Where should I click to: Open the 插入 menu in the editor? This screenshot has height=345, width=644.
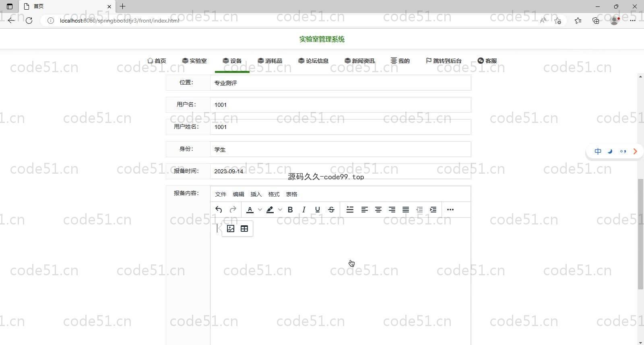pos(256,194)
